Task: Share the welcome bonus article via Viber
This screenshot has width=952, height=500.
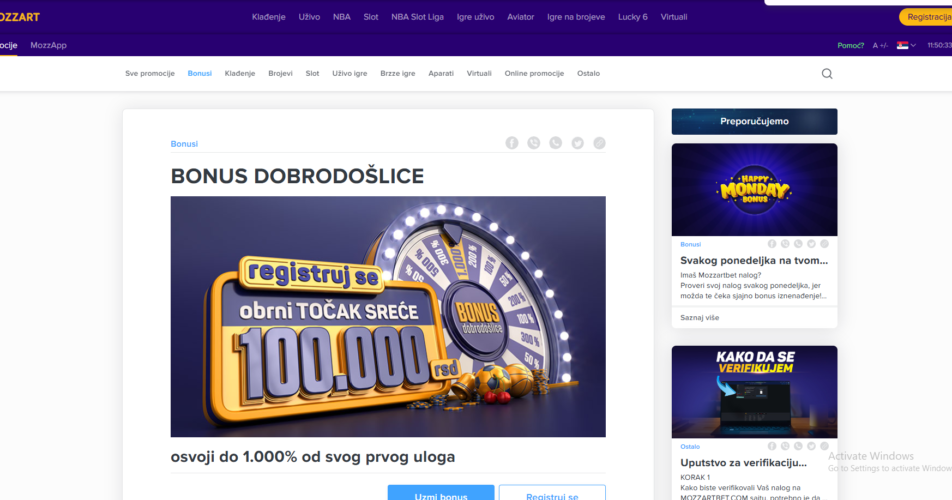Action: coord(534,143)
